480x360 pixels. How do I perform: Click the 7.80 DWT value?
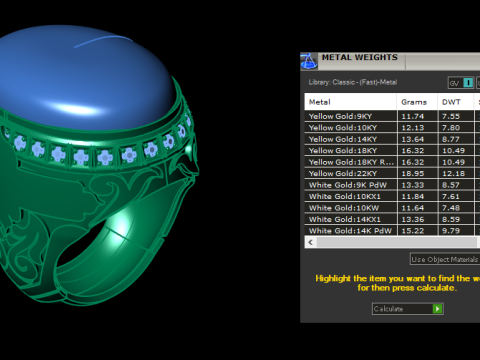[451, 128]
